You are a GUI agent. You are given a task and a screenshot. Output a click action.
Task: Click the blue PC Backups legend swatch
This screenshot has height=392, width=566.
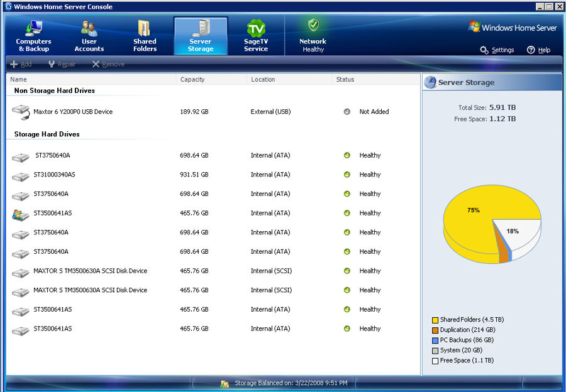[x=435, y=340]
